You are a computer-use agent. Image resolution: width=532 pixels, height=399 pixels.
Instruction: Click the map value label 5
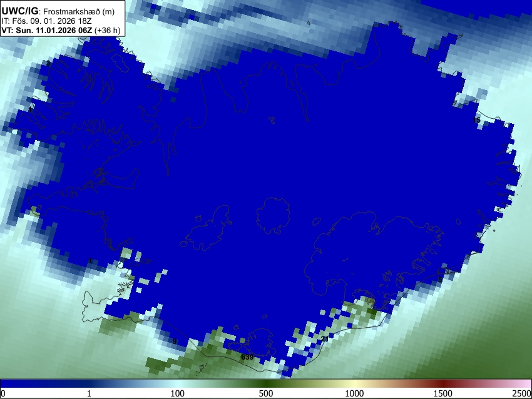[x=441, y=280]
